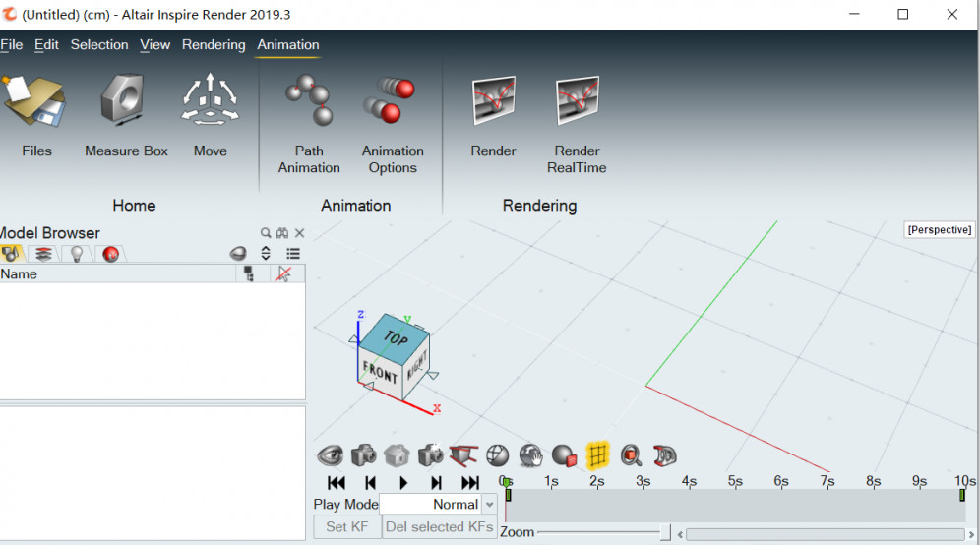This screenshot has width=980, height=545.
Task: Start Render RealTime
Action: click(x=578, y=100)
